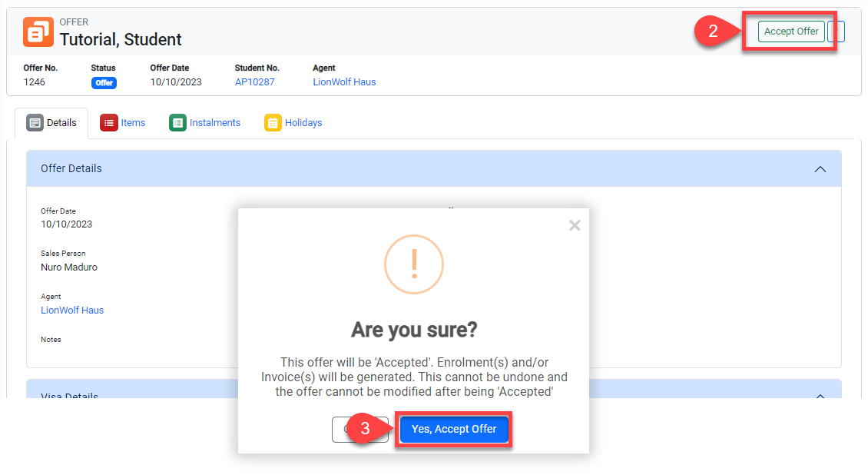
Task: Confirm with Yes, Accept Offer button
Action: pos(454,429)
